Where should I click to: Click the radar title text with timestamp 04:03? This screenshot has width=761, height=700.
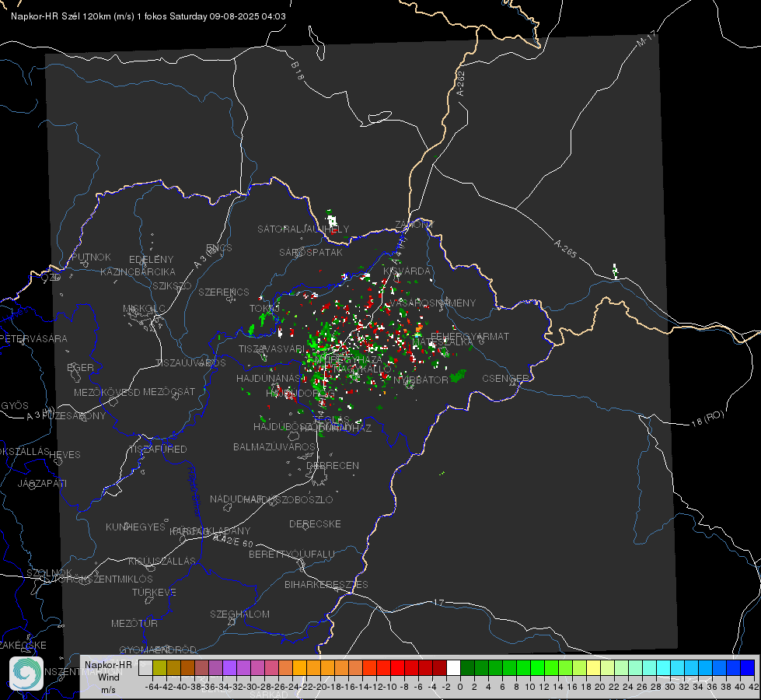click(x=148, y=16)
